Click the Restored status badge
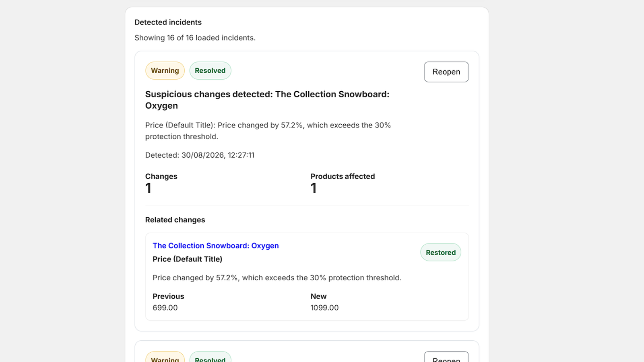The image size is (644, 362). (441, 252)
